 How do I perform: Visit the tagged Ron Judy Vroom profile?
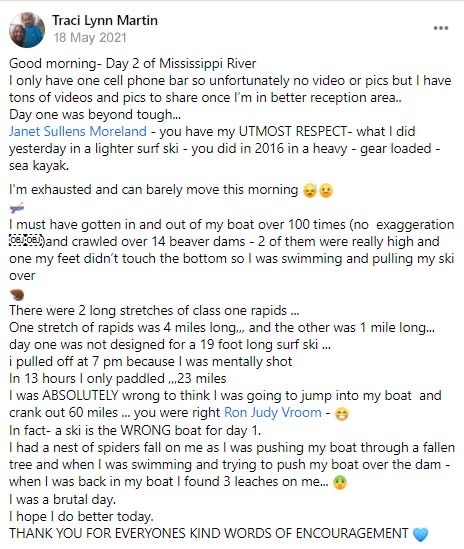[272, 412]
